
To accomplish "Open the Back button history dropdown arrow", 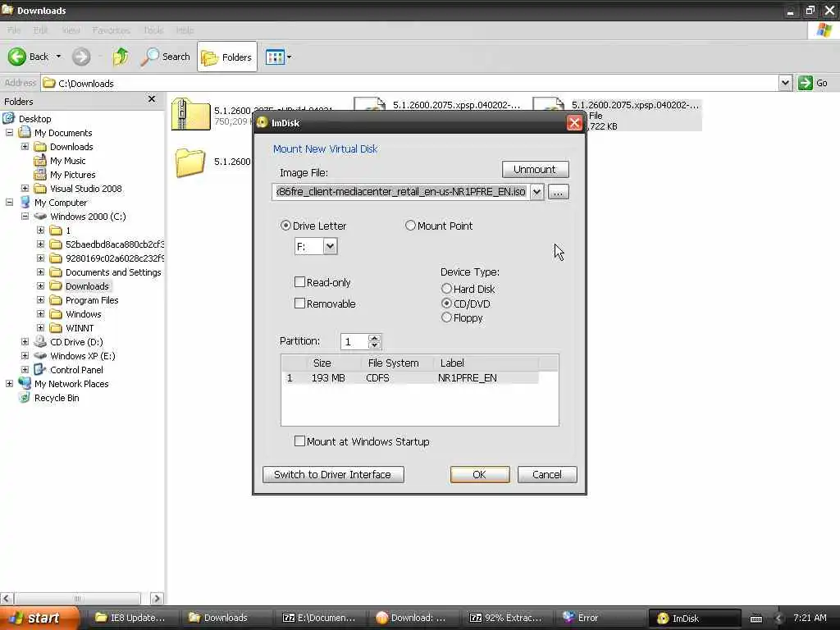I will pyautogui.click(x=58, y=57).
